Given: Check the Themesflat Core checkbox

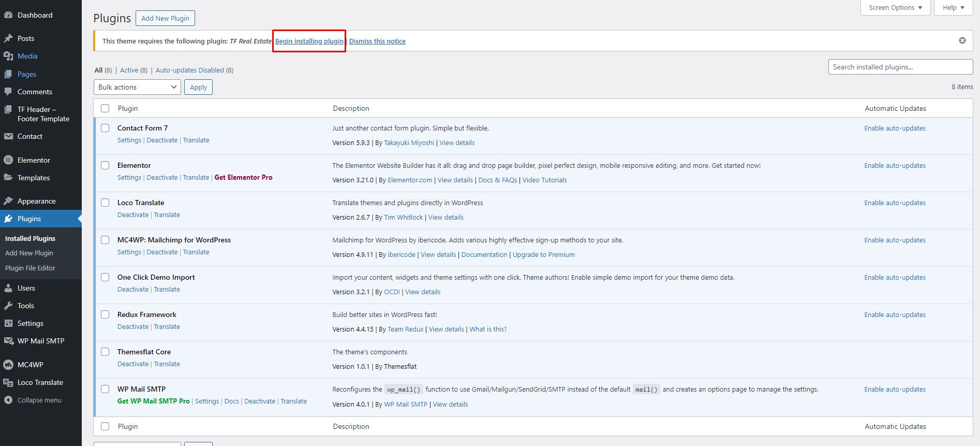Looking at the screenshot, I should [105, 352].
